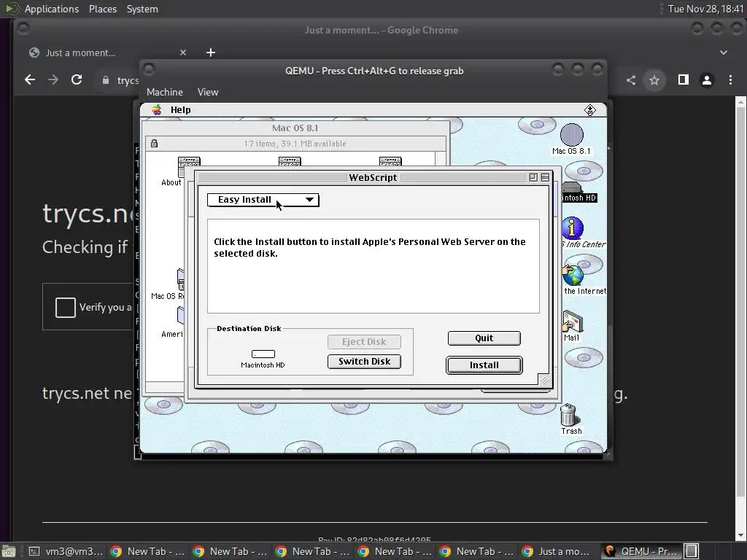Open the QEMU View menu
This screenshot has width=747, height=560.
click(208, 93)
